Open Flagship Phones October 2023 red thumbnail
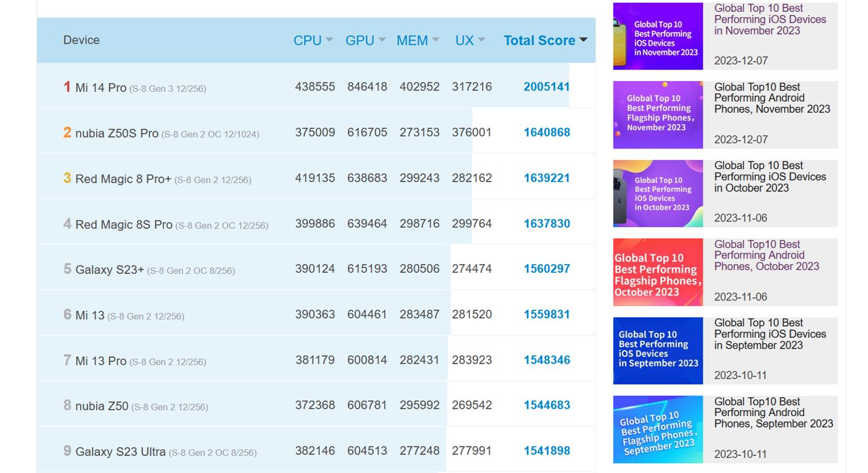The width and height of the screenshot is (868, 473). [x=658, y=272]
